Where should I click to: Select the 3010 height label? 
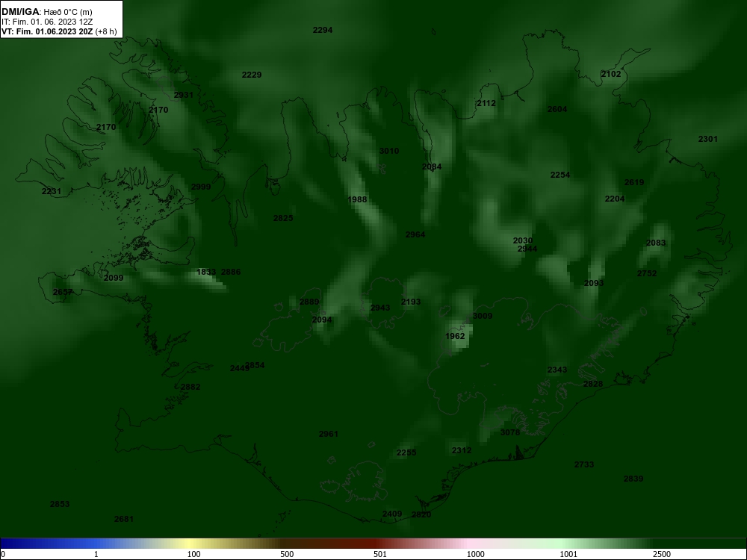[x=388, y=151]
